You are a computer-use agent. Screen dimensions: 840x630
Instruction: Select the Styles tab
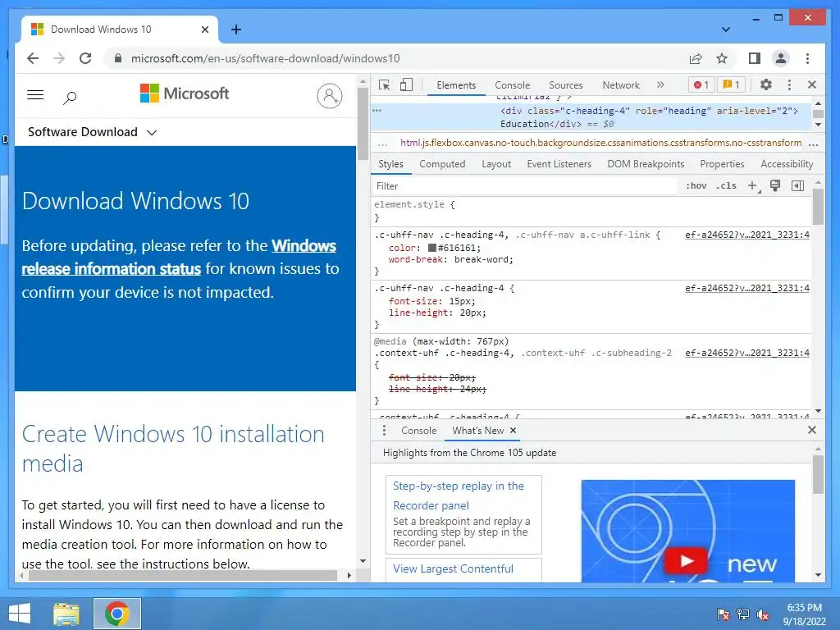(x=390, y=164)
